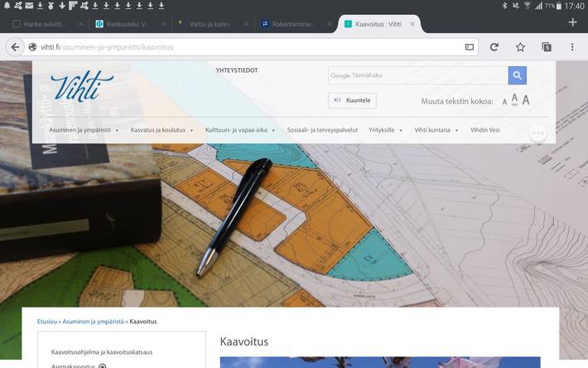Open Sosiaali- ja terveyspalvelut menu item
The width and height of the screenshot is (588, 368).
pos(322,130)
